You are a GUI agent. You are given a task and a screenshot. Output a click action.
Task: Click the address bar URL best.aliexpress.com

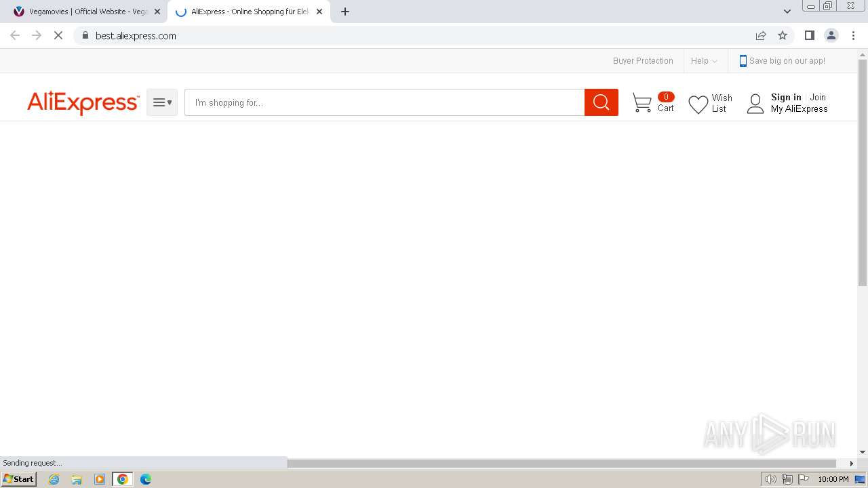(x=136, y=36)
